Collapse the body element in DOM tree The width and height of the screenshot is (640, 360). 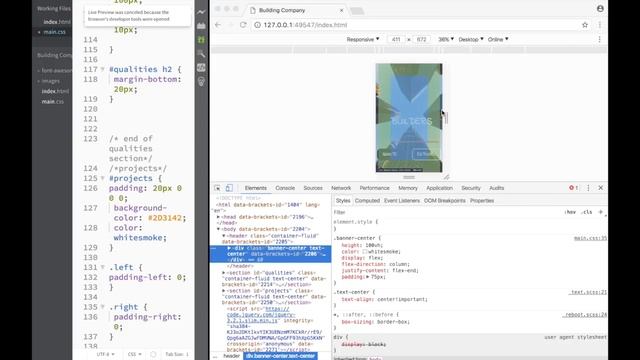coord(218,229)
